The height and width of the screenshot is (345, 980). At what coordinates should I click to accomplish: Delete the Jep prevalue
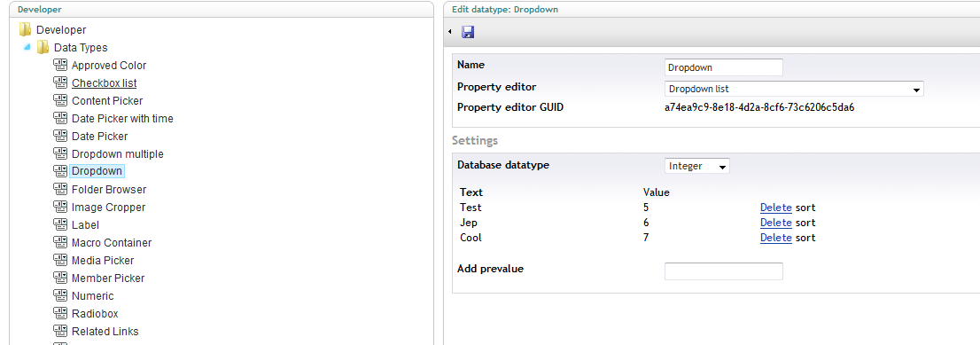pos(775,223)
